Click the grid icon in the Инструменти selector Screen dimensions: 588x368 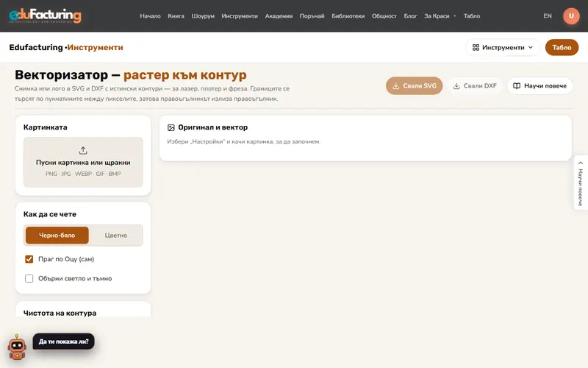[x=476, y=47]
